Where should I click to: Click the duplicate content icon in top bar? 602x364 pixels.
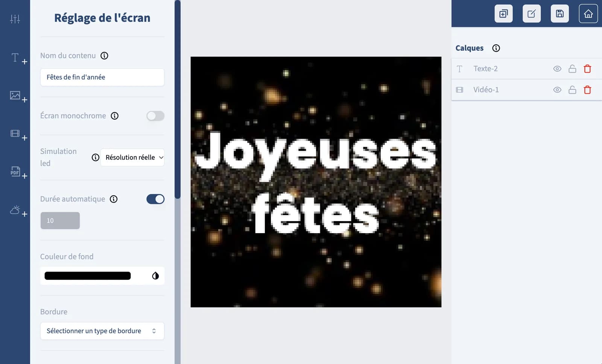(503, 14)
